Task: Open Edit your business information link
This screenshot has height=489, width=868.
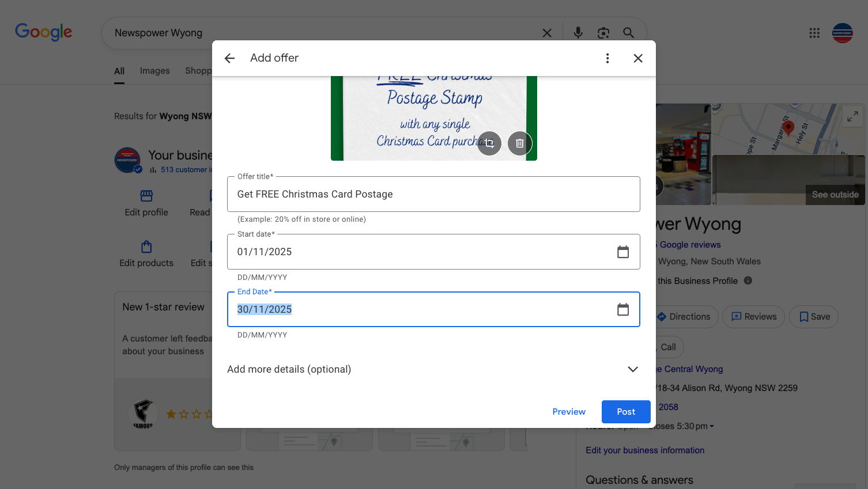Action: coord(645,450)
